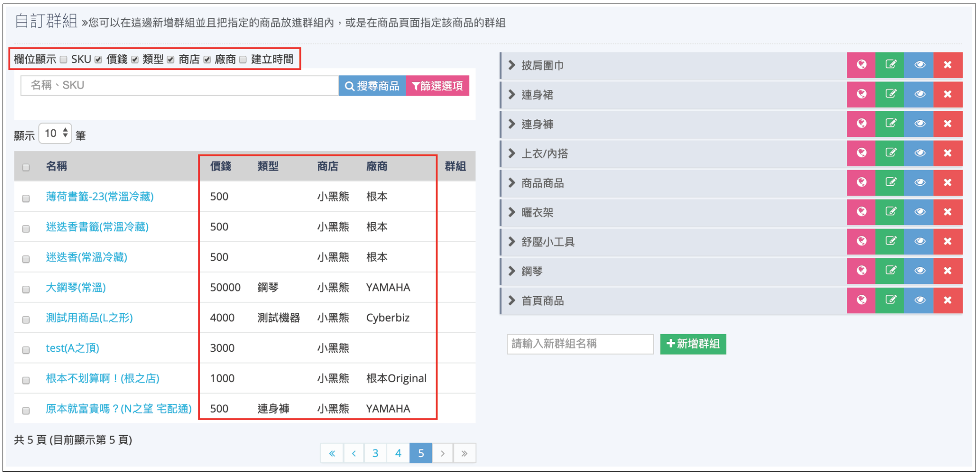Click the pink globe icon for 連身褲
Viewport: 980px width, 475px height.
click(x=861, y=124)
